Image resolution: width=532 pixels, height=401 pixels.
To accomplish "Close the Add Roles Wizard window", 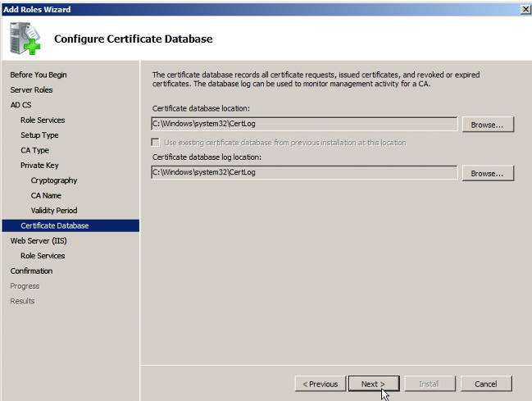I will point(524,8).
